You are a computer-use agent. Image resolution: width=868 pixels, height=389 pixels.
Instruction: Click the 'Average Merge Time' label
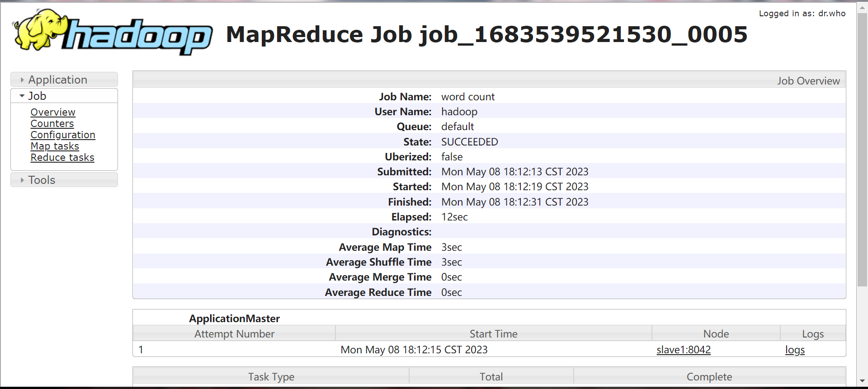click(380, 277)
